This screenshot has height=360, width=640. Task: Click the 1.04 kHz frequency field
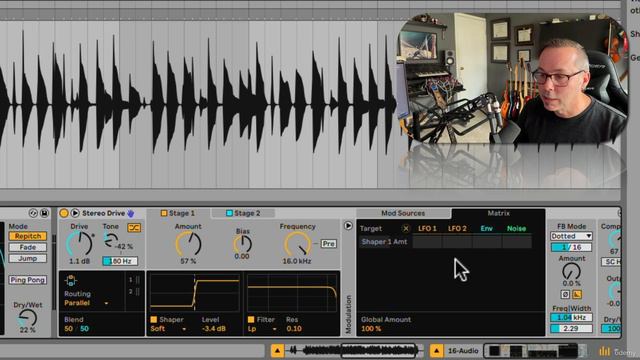coord(571,318)
